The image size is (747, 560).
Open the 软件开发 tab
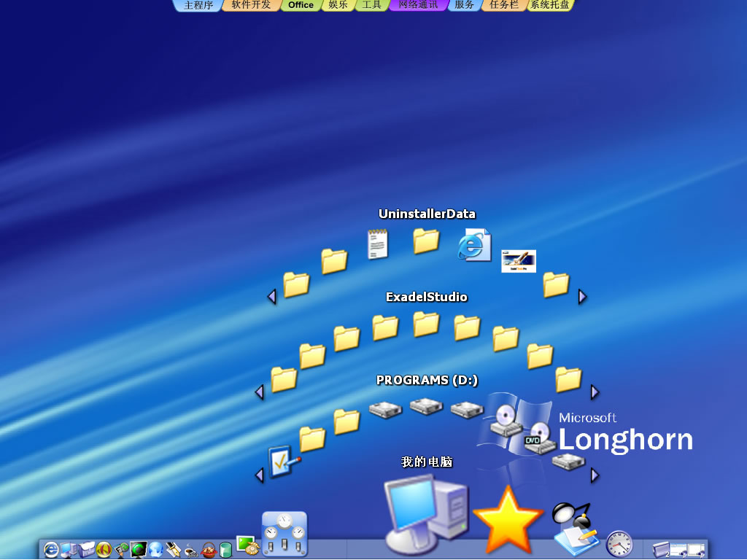pos(251,5)
